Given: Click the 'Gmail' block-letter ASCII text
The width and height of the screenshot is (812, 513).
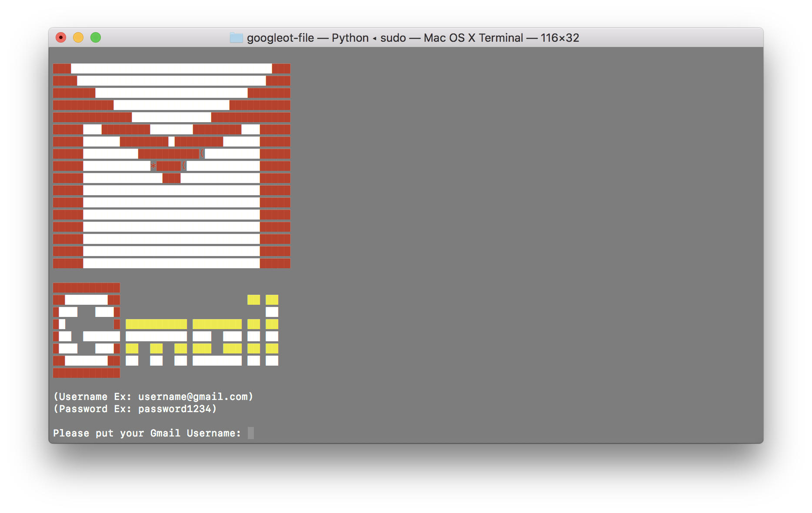Looking at the screenshot, I should tap(166, 330).
